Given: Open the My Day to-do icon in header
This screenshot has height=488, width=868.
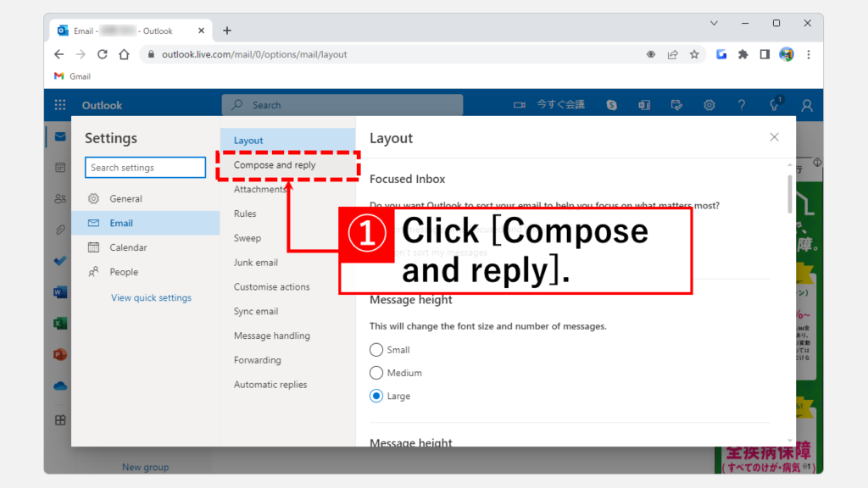Looking at the screenshot, I should click(676, 105).
